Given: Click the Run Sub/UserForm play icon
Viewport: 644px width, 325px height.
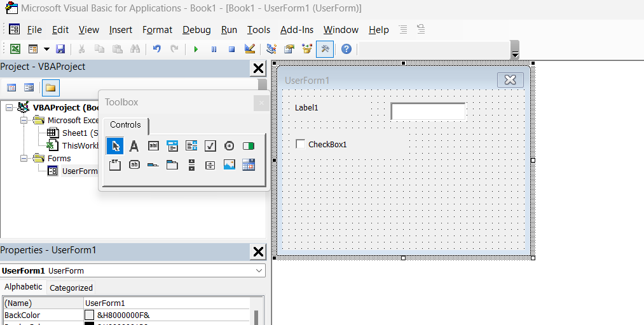Looking at the screenshot, I should click(196, 49).
